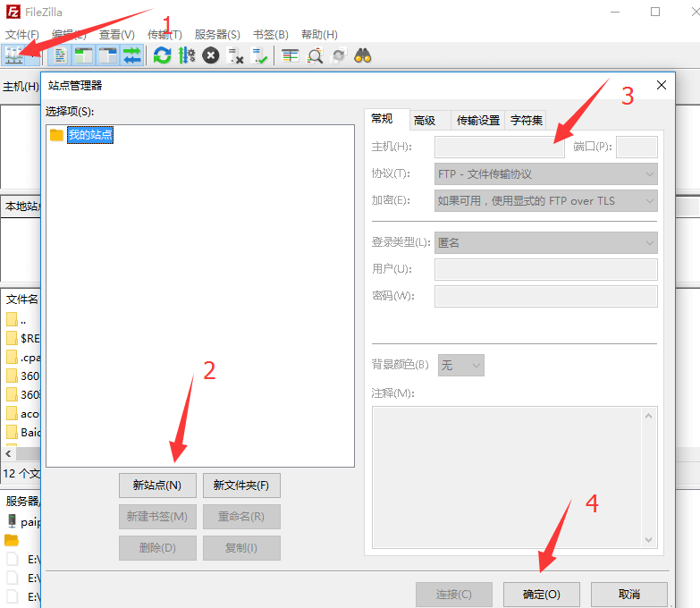Select the pai server entry in queue
The width and height of the screenshot is (700, 608).
point(24,521)
